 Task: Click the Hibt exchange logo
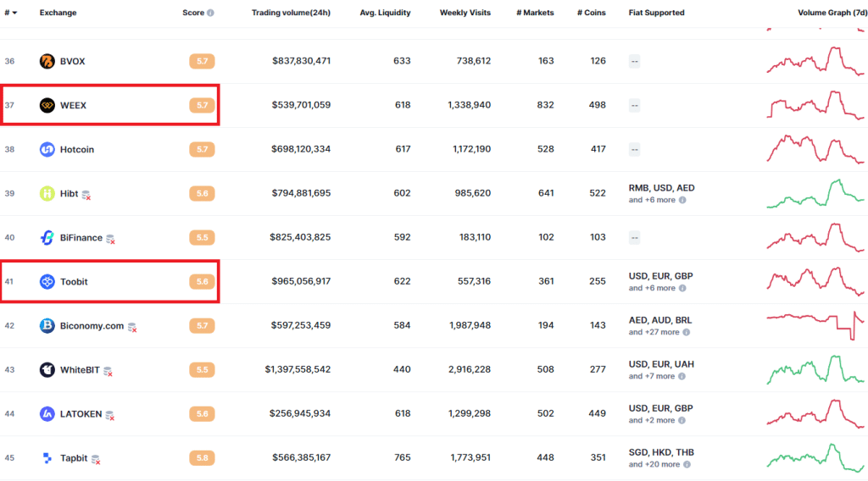pos(47,193)
